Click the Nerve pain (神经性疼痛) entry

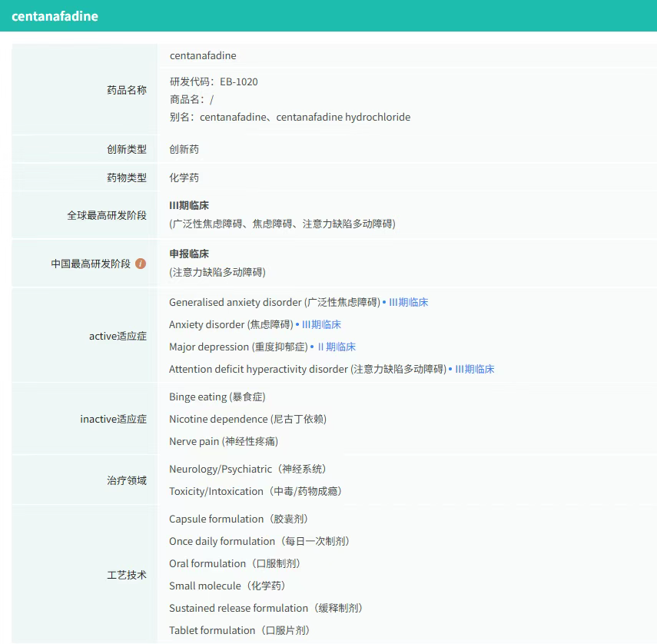(x=224, y=442)
